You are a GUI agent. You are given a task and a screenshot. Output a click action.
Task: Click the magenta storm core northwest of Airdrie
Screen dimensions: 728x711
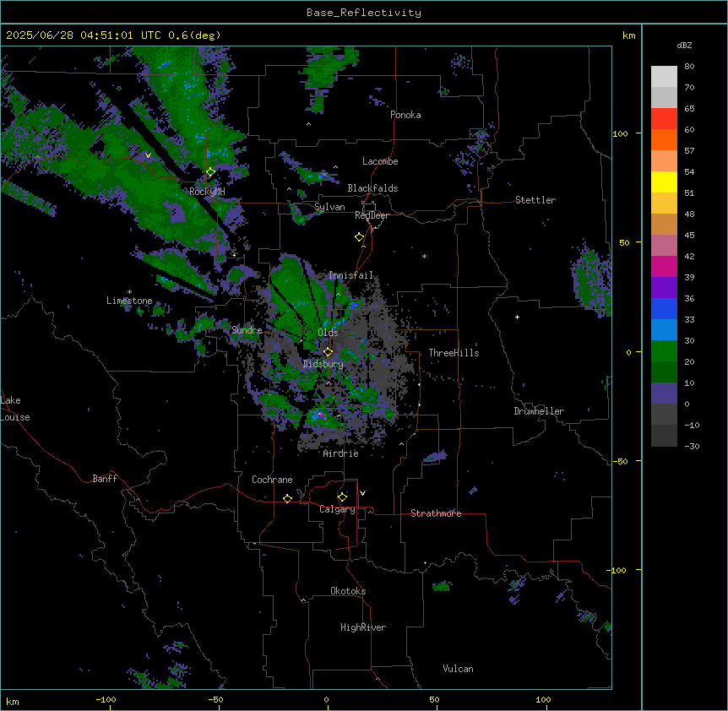[x=320, y=414]
